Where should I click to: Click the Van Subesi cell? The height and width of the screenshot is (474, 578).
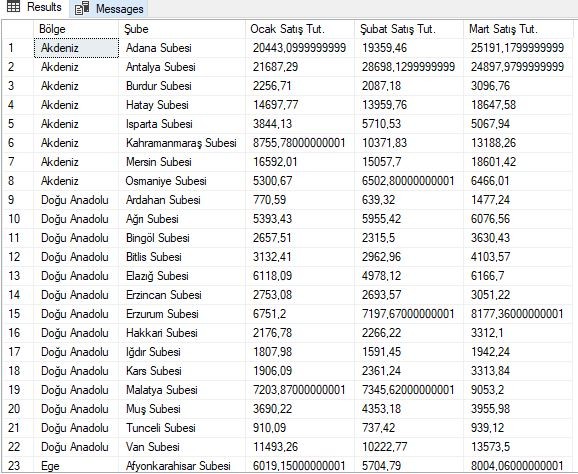[182, 447]
